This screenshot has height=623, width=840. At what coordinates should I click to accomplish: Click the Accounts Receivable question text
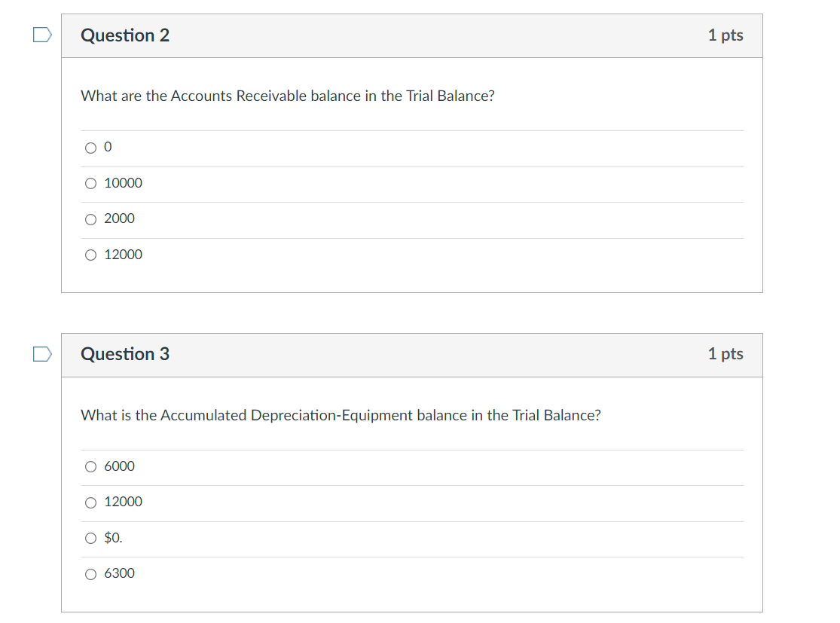287,96
